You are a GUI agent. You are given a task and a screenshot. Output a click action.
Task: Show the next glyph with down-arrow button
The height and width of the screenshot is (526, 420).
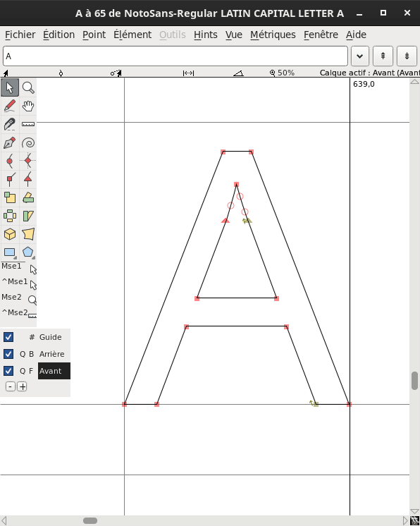click(x=407, y=56)
